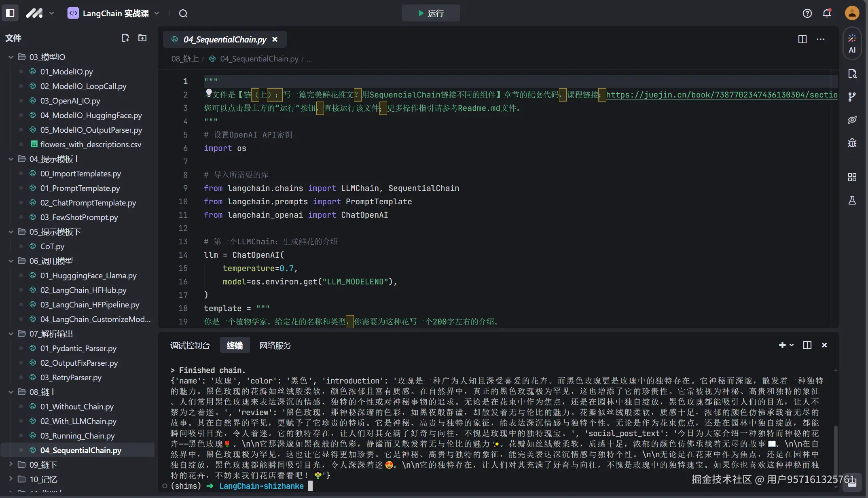Open the help question mark icon
868x498 pixels.
807,13
